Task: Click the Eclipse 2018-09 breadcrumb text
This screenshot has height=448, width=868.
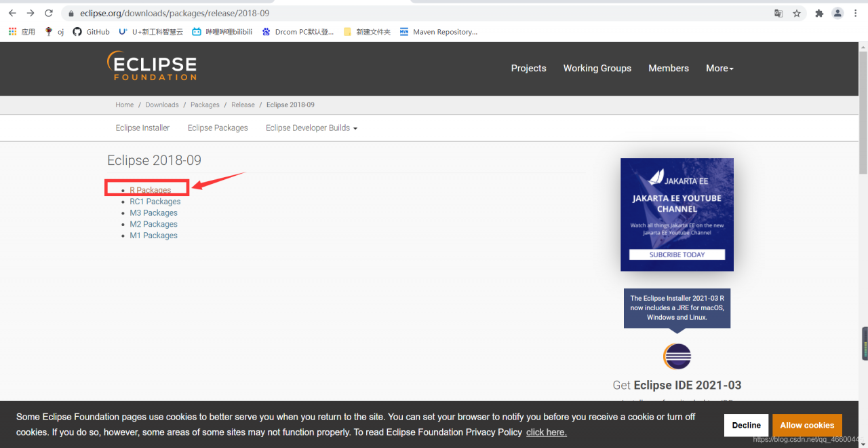Action: [x=290, y=105]
